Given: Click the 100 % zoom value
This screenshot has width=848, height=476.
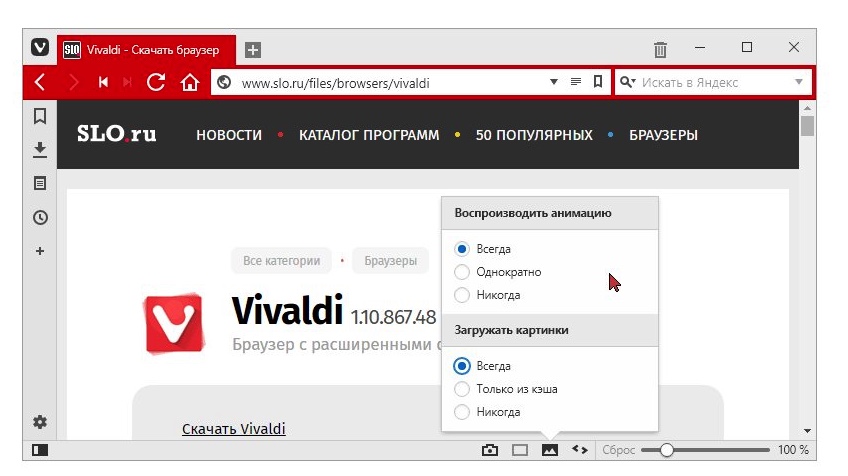Looking at the screenshot, I should click(793, 450).
